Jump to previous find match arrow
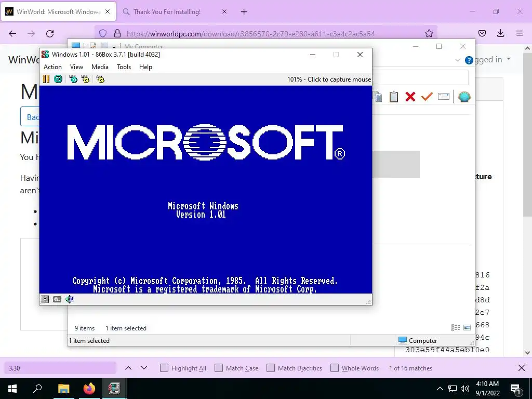The width and height of the screenshot is (532, 399). (128, 368)
